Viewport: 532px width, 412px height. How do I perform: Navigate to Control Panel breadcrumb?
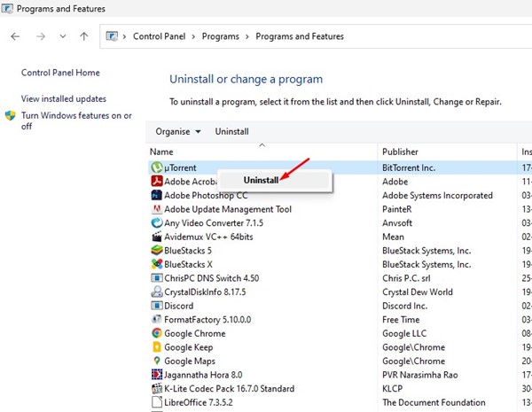[159, 36]
